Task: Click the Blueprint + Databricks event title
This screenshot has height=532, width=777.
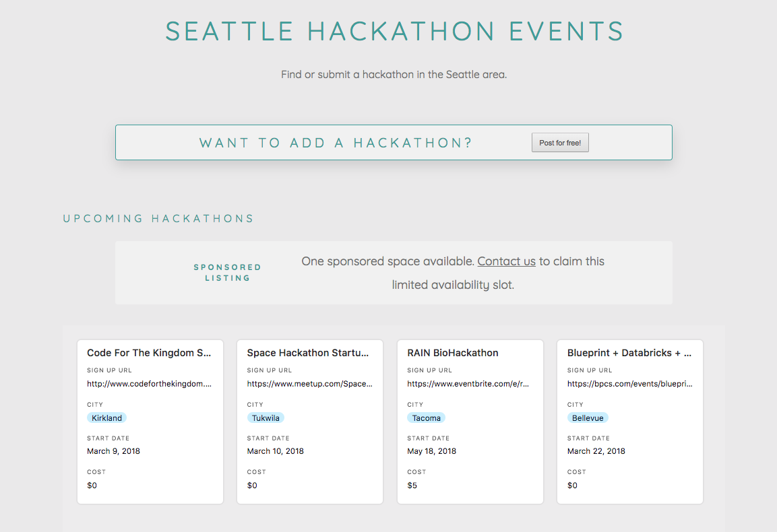Action: point(629,352)
